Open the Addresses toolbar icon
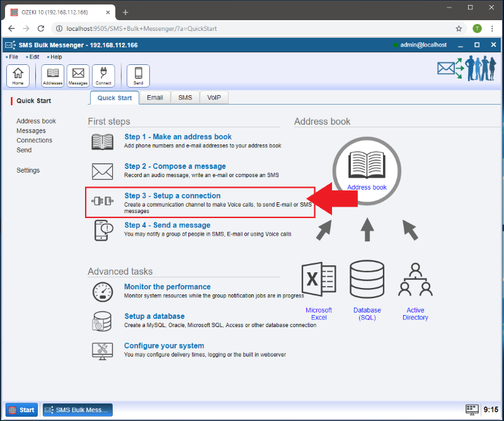Screen dimensions: 504x421 tap(53, 75)
